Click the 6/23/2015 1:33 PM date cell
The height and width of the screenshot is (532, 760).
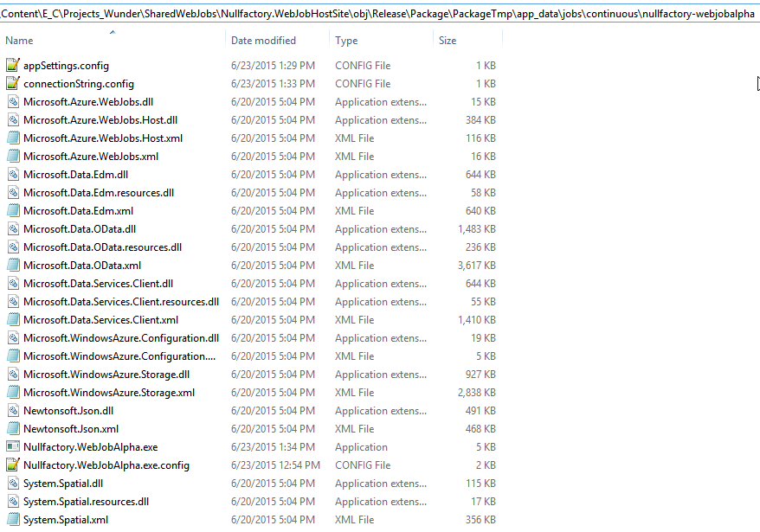pyautogui.click(x=273, y=83)
